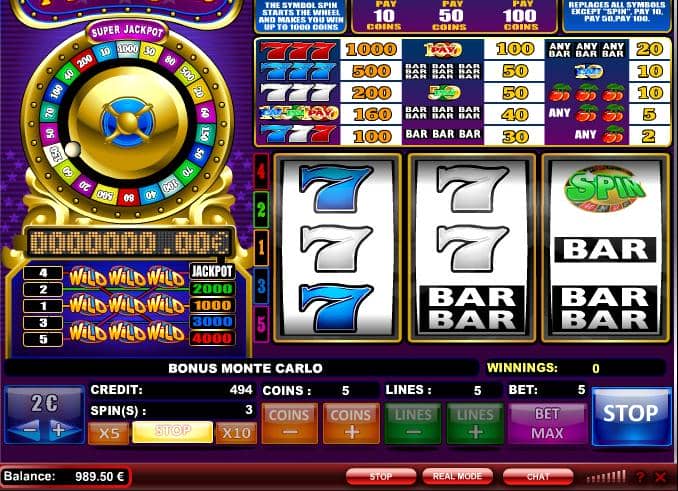The height and width of the screenshot is (491, 678).
Task: Switch to REAL MODE
Action: click(x=457, y=476)
